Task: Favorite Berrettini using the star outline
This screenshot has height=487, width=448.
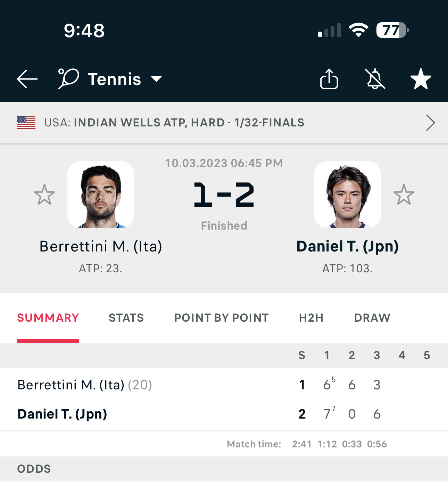Action: pos(44,195)
